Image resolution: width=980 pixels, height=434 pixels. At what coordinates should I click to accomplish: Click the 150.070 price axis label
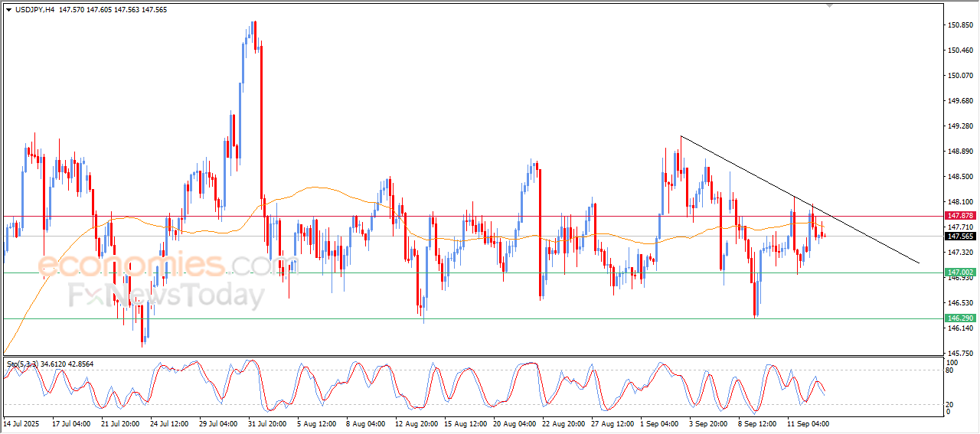(x=960, y=76)
